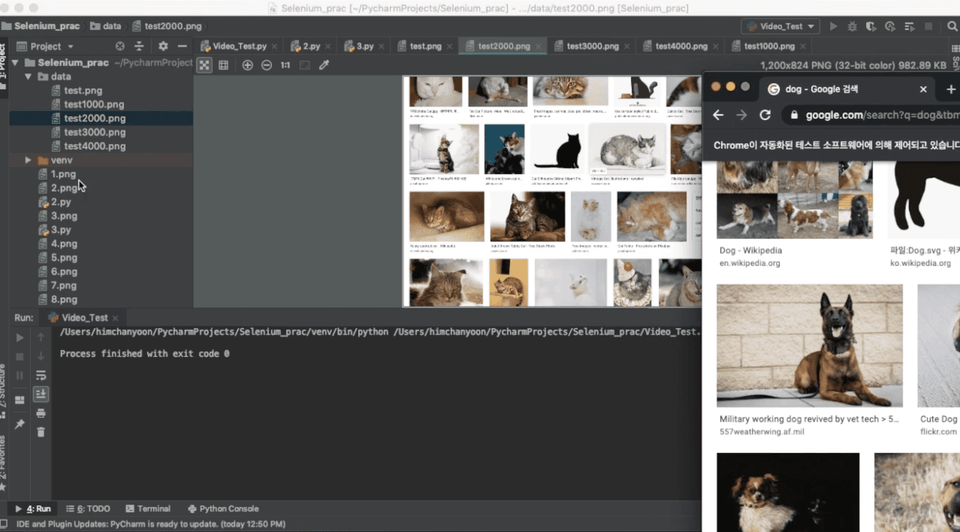Toggle chessboard transparency in image viewer
Viewport: 960px width, 532px height.
tap(204, 65)
